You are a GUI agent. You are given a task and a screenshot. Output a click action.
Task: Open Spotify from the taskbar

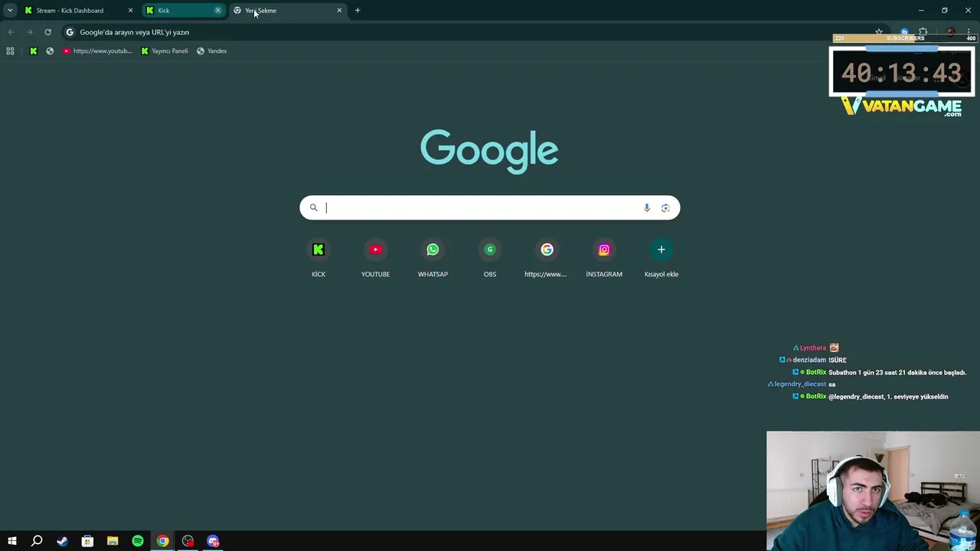pos(138,541)
